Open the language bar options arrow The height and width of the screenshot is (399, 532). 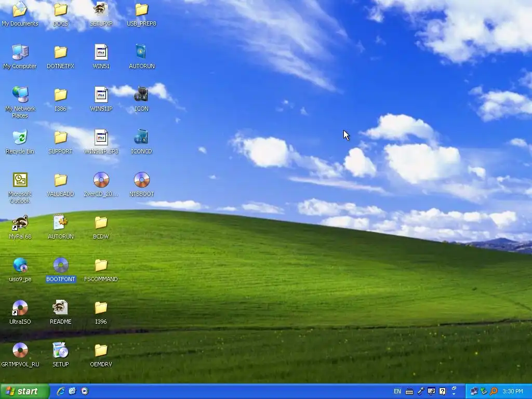coord(454,394)
